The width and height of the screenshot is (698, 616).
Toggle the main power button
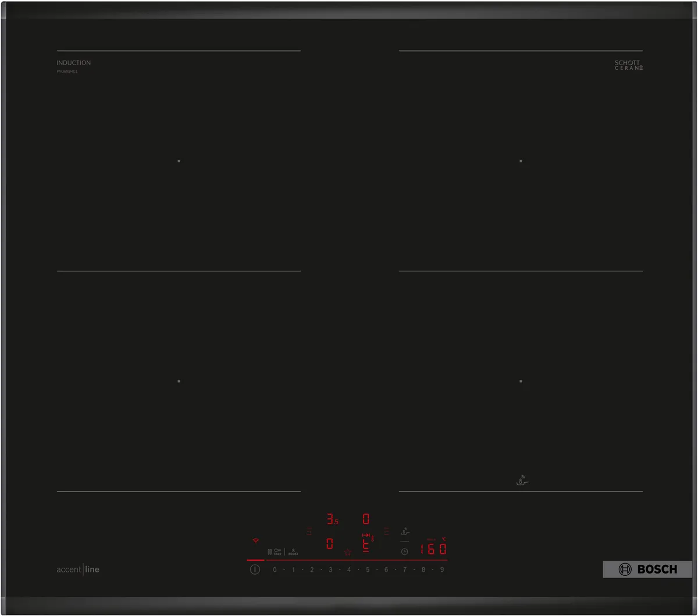(x=255, y=569)
